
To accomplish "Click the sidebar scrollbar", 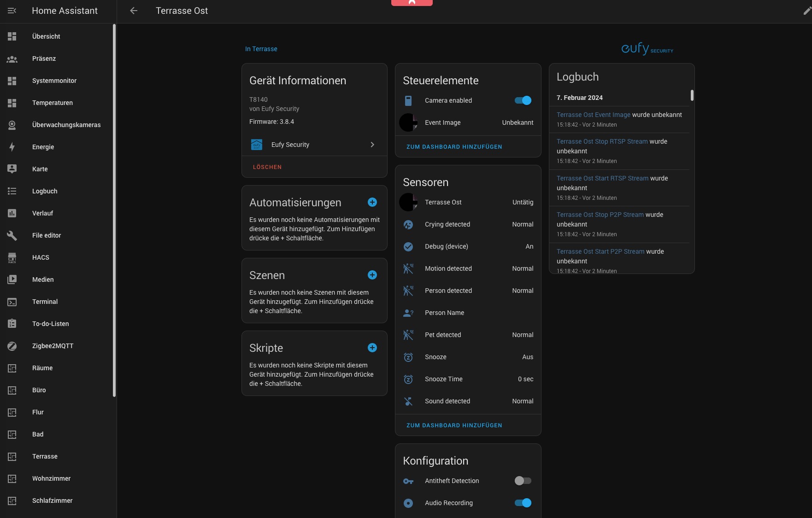I will (114, 210).
